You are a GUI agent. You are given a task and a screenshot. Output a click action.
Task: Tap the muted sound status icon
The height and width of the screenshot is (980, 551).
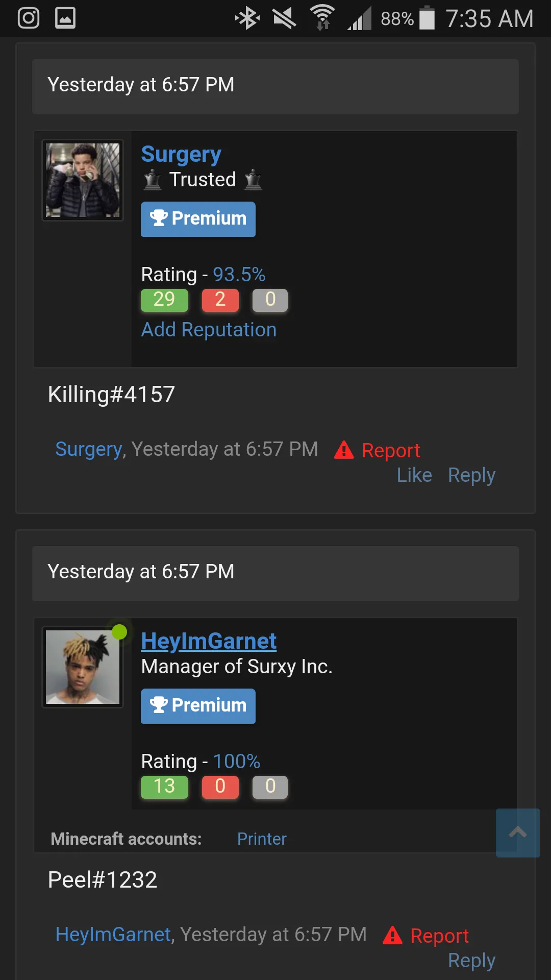click(x=284, y=18)
